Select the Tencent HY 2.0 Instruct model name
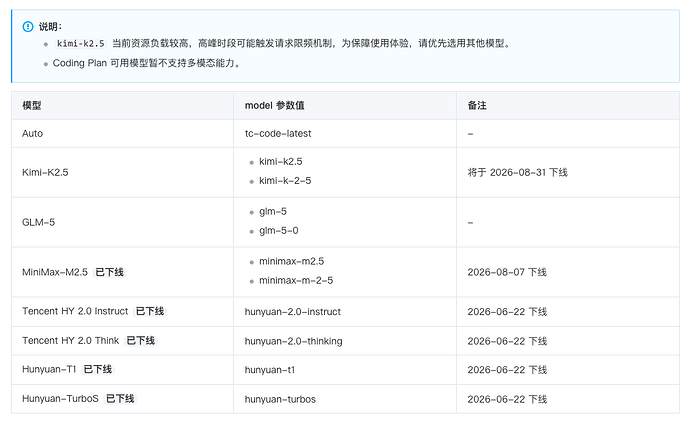690x421 pixels. pos(75,311)
